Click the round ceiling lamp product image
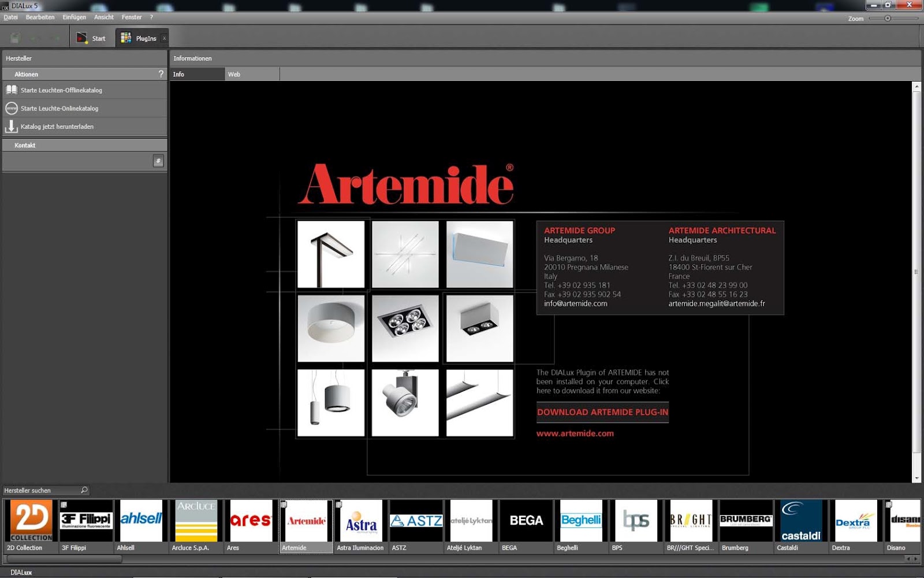The image size is (924, 578). (x=331, y=328)
